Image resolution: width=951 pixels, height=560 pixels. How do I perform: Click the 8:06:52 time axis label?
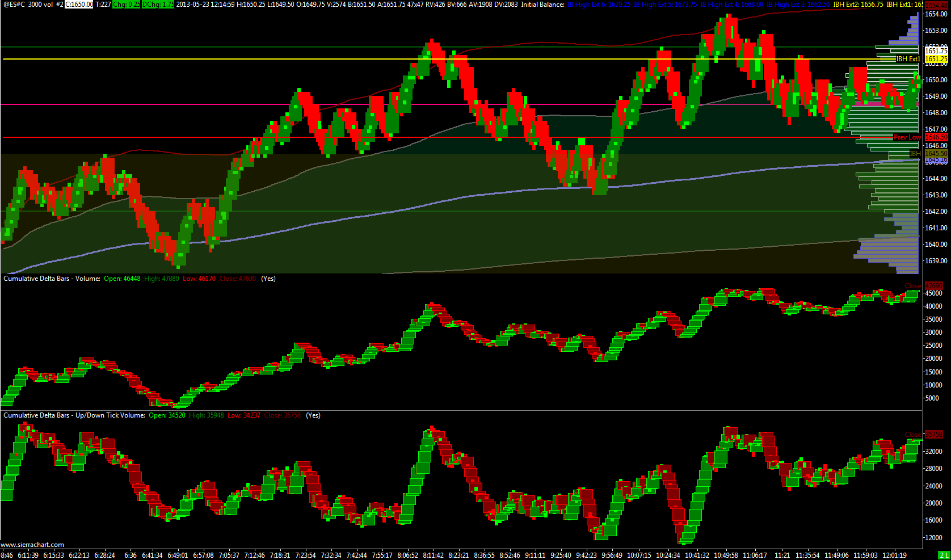[x=407, y=555]
